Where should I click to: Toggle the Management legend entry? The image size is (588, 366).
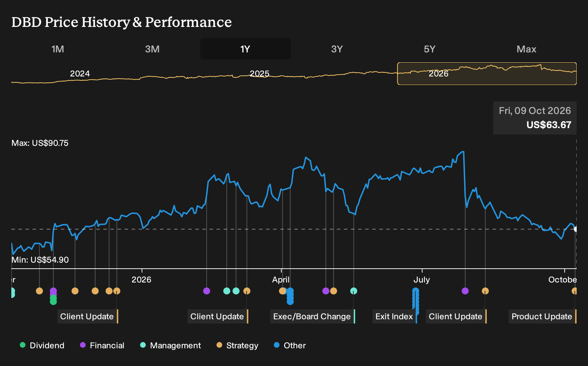pyautogui.click(x=171, y=345)
